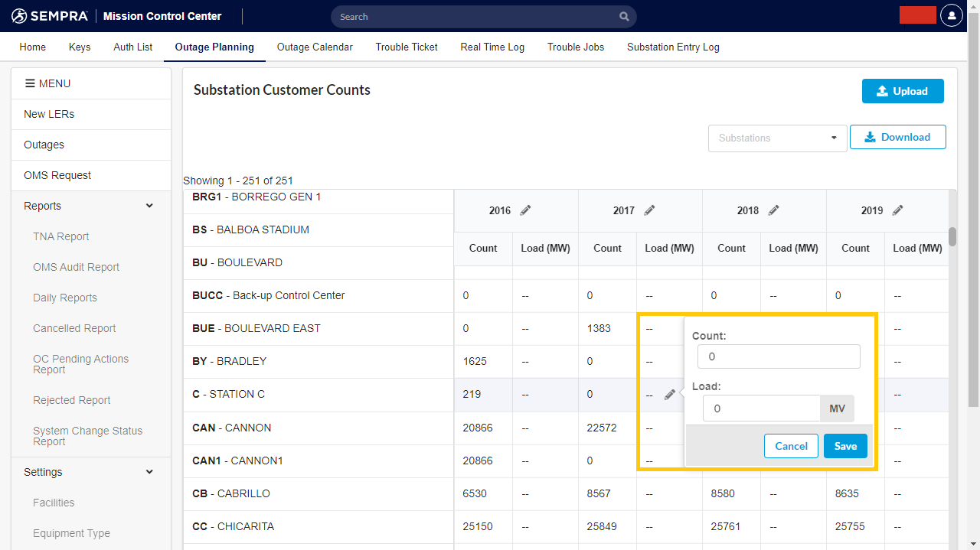This screenshot has height=550, width=980.
Task: Click the Upload button
Action: pyautogui.click(x=902, y=91)
